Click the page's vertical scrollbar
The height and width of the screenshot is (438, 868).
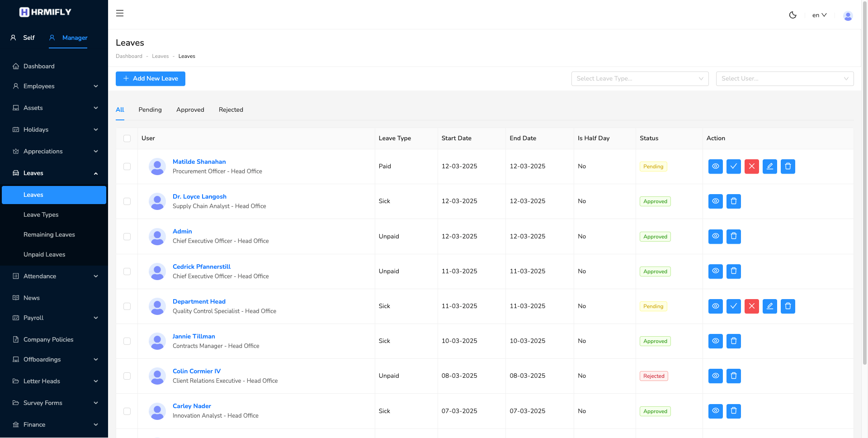864,181
